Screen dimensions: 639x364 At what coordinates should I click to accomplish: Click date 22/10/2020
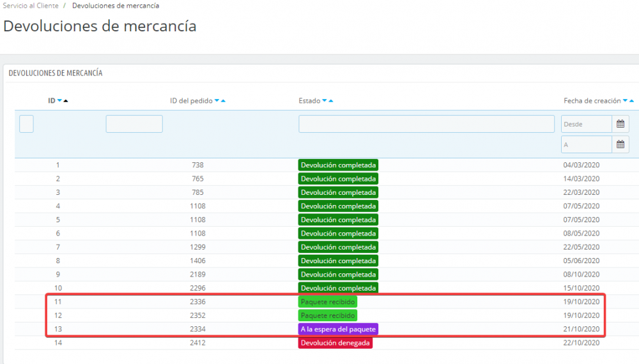point(581,343)
